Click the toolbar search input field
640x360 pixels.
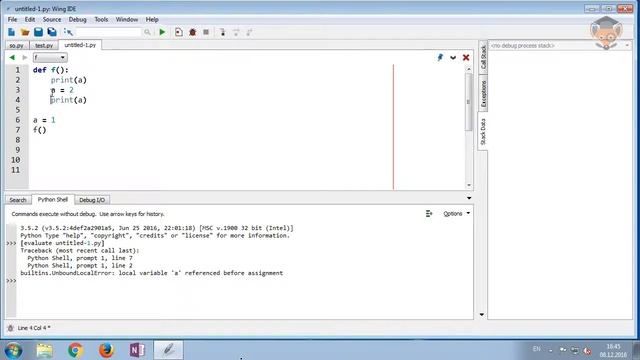click(x=109, y=32)
